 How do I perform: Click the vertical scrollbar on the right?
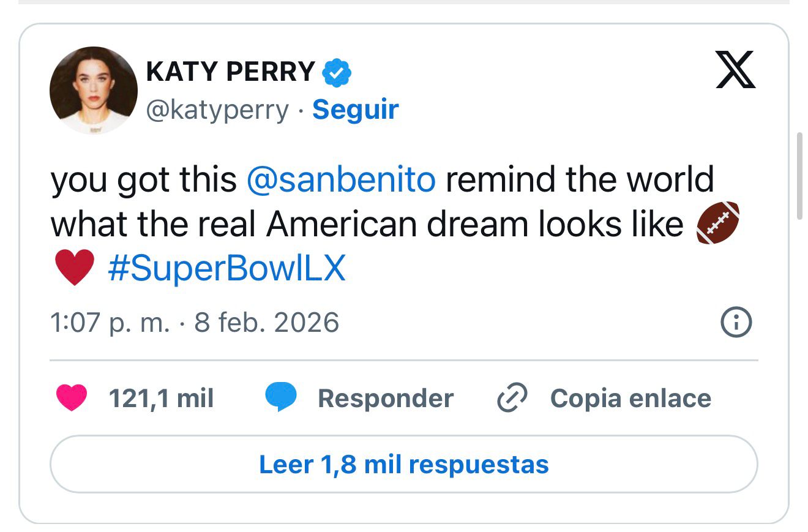799,176
